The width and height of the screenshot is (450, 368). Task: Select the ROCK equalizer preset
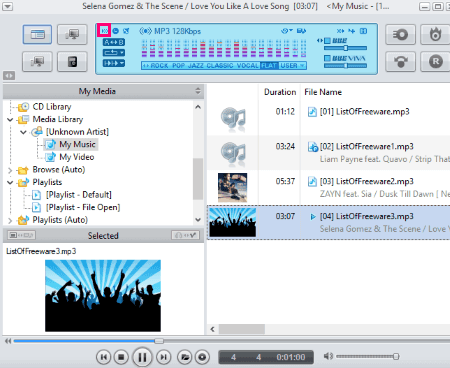point(159,66)
